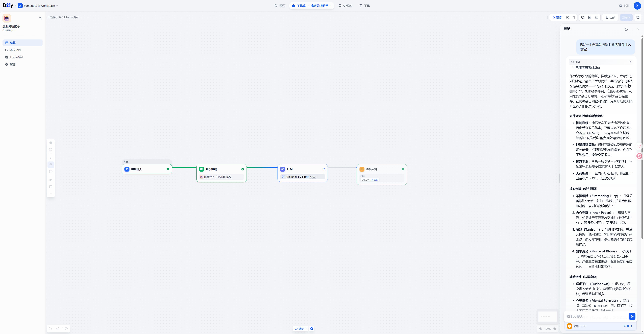Select the LLM node on canvas
This screenshot has width=644, height=334.
[x=303, y=173]
